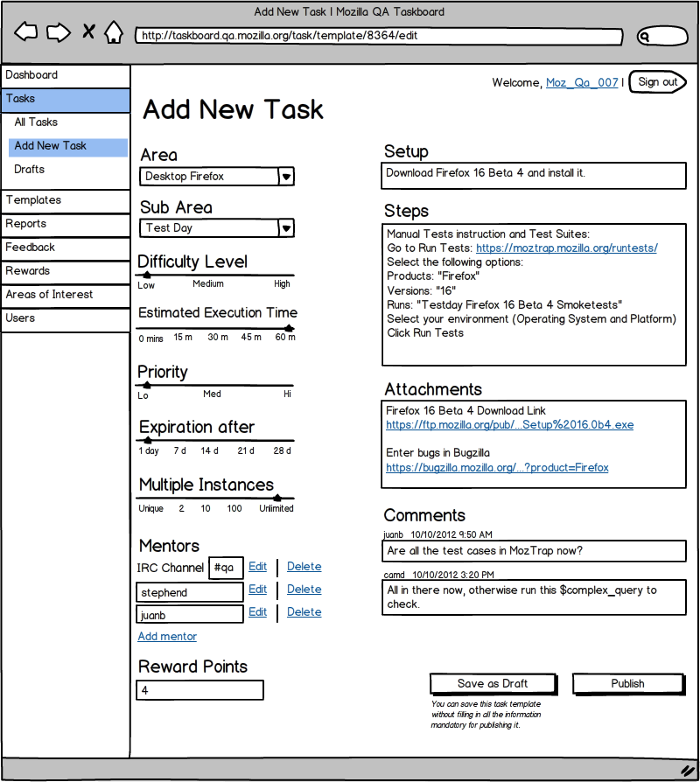The height and width of the screenshot is (782, 700).
Task: Click the Publish button
Action: [628, 684]
